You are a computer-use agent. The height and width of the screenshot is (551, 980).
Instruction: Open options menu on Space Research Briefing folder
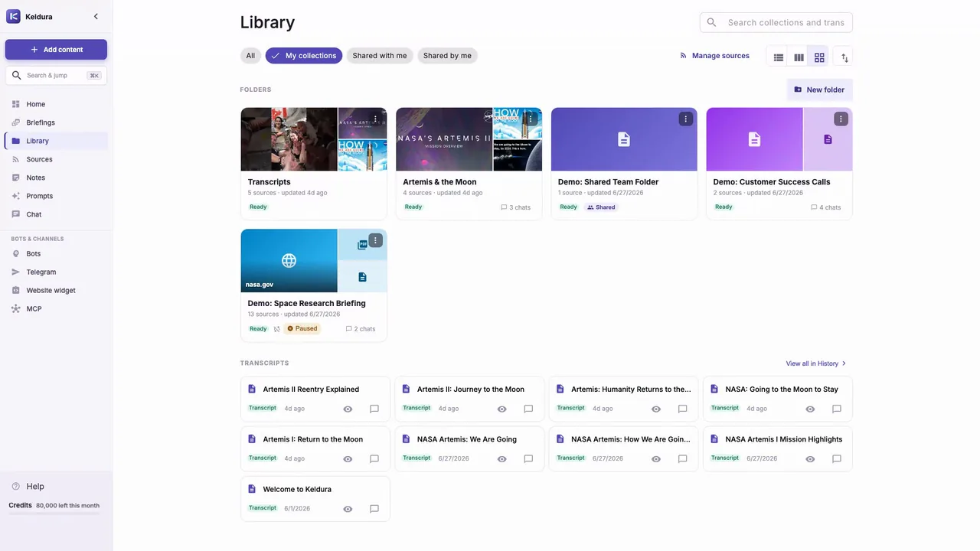coord(375,240)
